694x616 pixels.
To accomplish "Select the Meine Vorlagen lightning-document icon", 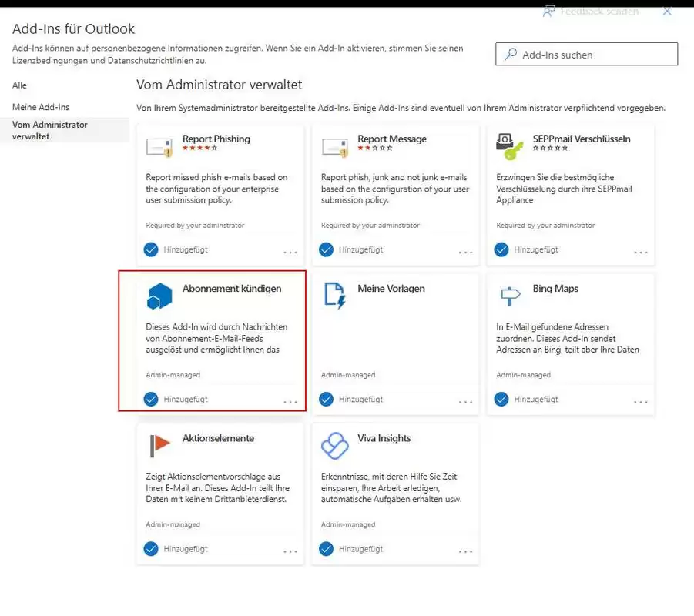I will 334,296.
